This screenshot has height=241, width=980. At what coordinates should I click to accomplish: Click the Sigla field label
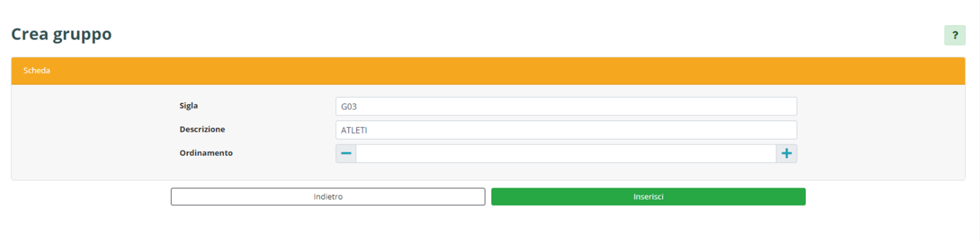point(188,106)
